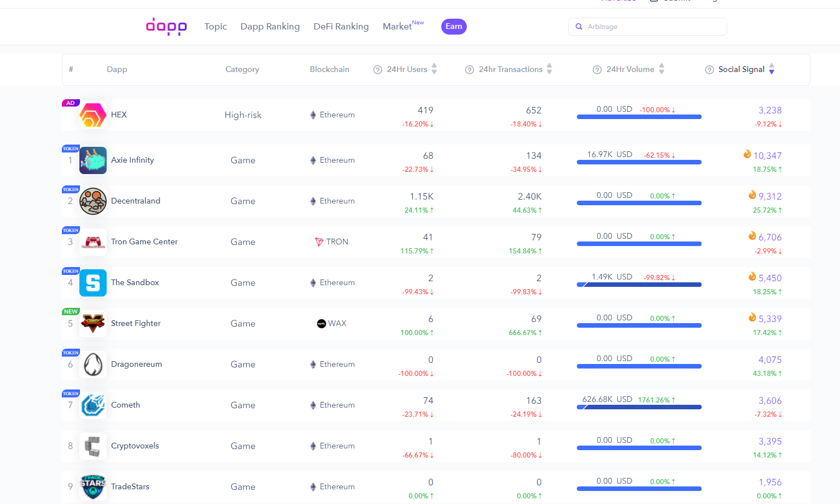This screenshot has height=504, width=840.
Task: Open HEX dapp logo icon
Action: (x=93, y=115)
